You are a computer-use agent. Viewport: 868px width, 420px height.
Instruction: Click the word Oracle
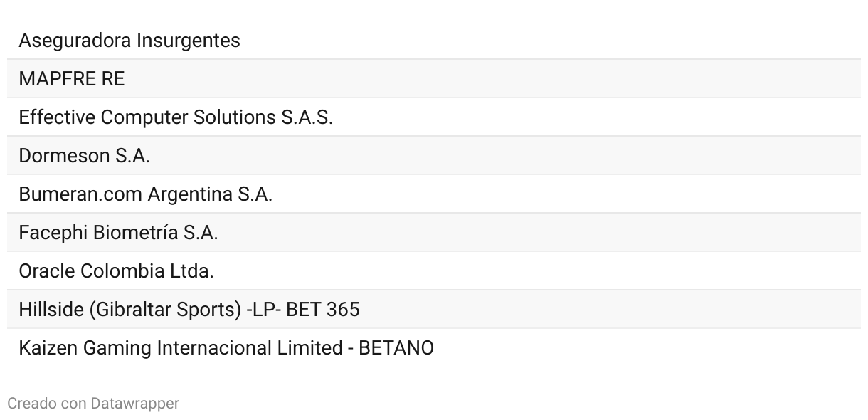click(x=47, y=271)
